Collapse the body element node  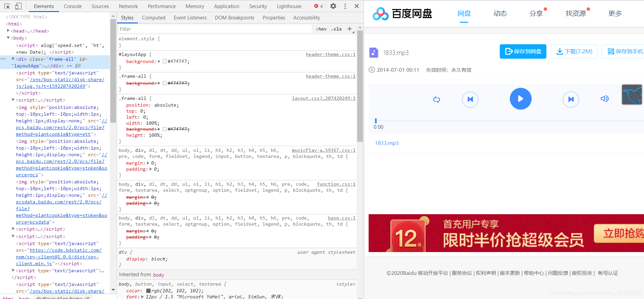pos(8,38)
